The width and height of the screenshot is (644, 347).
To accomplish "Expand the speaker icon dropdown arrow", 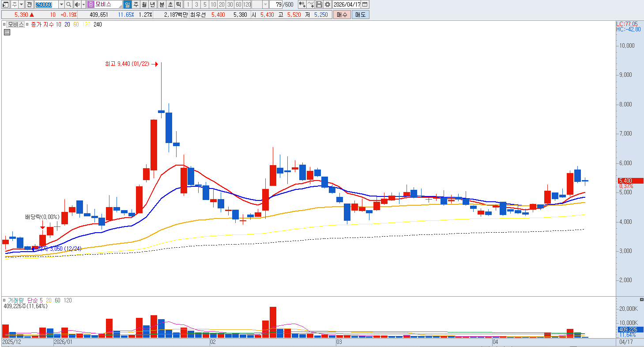I will tap(83, 4).
